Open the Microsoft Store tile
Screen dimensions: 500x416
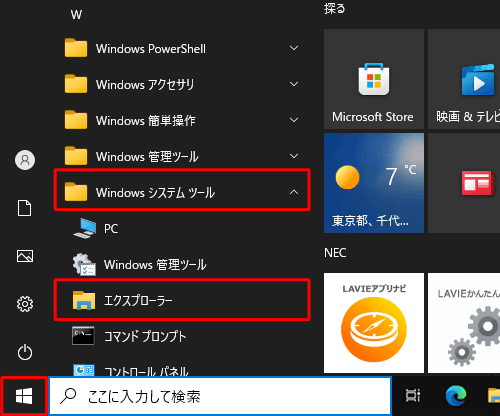374,79
